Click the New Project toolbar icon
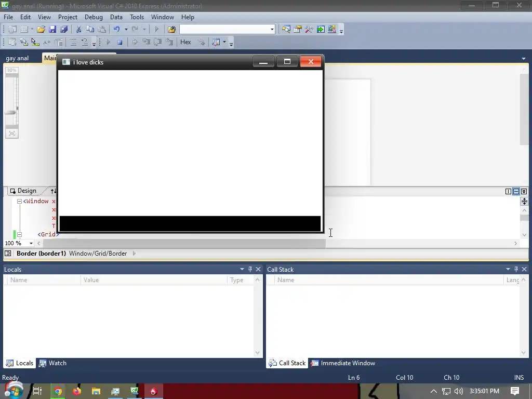Image resolution: width=532 pixels, height=399 pixels. click(x=12, y=30)
